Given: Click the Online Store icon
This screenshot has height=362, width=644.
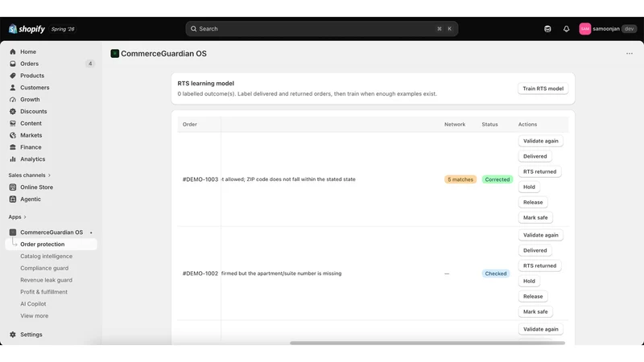Looking at the screenshot, I should click(13, 187).
